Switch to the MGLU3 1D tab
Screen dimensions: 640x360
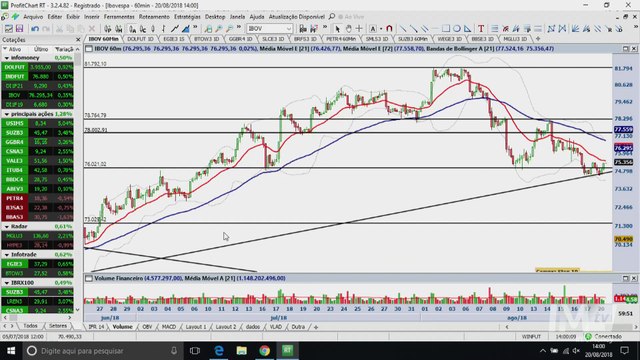point(515,39)
